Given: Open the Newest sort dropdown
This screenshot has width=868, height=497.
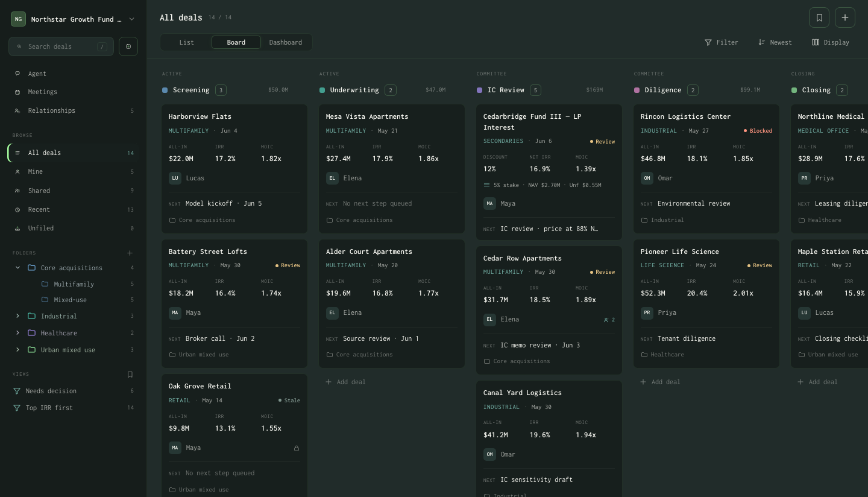Looking at the screenshot, I should coord(775,42).
